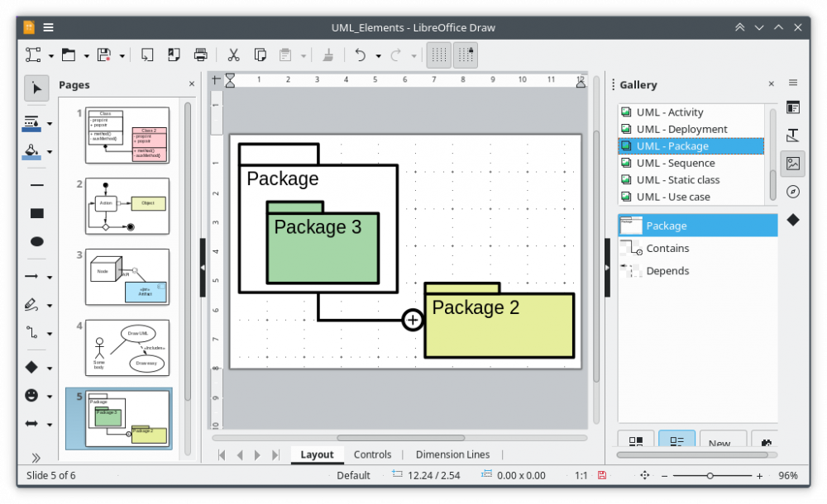Select the Contains gallery item

pos(698,249)
